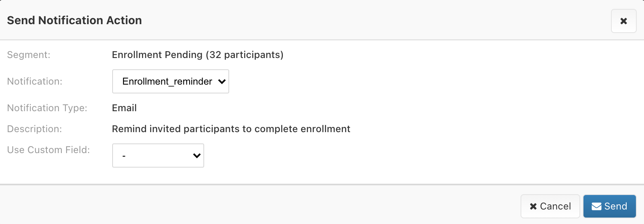644x224 pixels.
Task: Click the envelope icon on Send button
Action: click(596, 206)
